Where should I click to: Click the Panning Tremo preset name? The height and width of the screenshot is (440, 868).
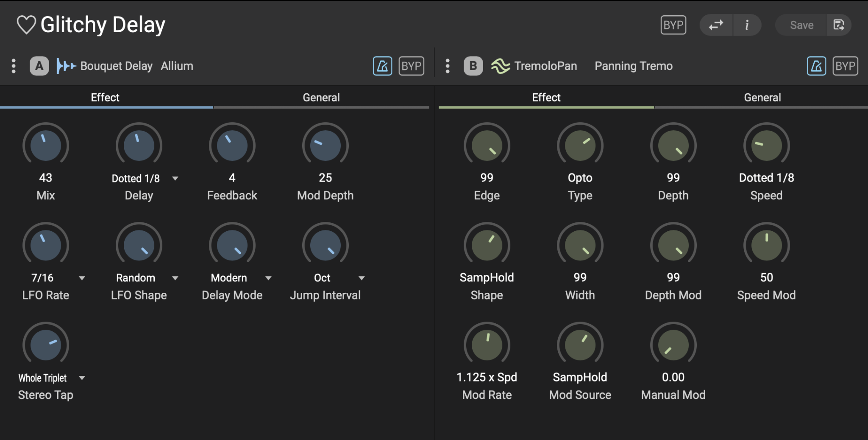click(633, 66)
